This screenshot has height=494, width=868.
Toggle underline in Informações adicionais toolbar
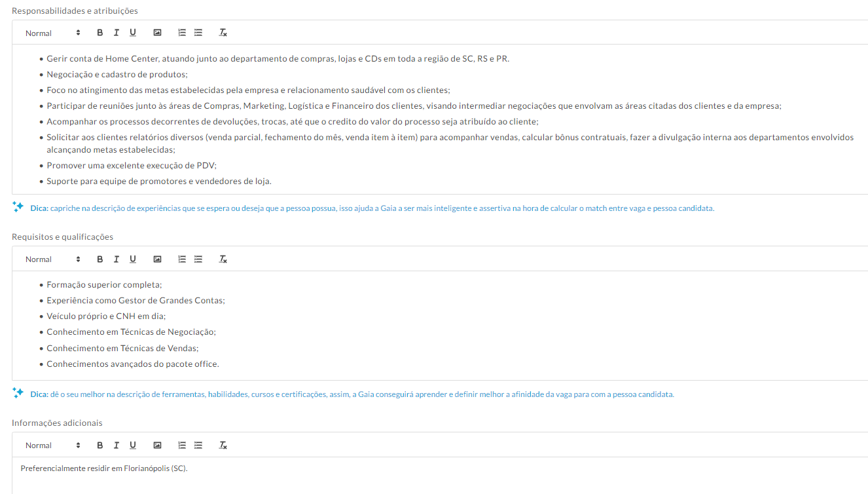click(x=133, y=446)
